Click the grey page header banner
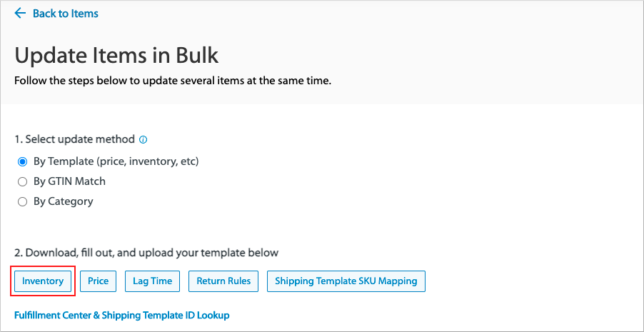The width and height of the screenshot is (644, 332). 322,52
